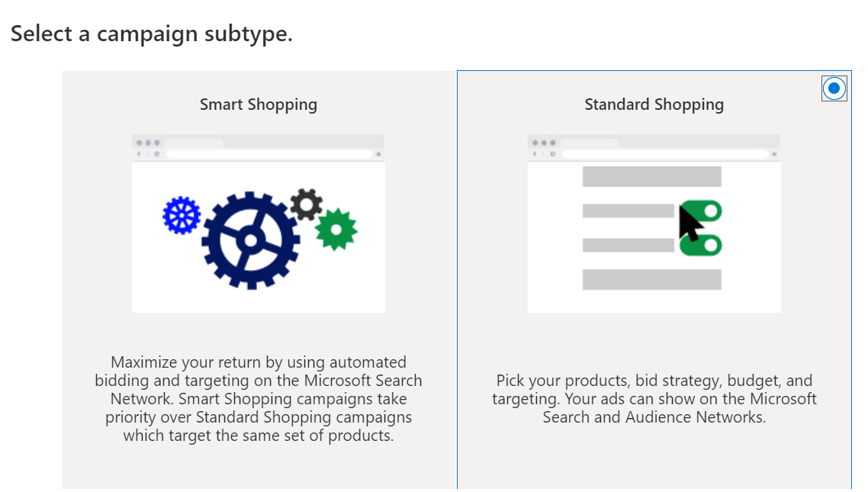This screenshot has height=492, width=868.
Task: Click the Smart Shopping illustration's browser address bar
Action: [x=268, y=154]
